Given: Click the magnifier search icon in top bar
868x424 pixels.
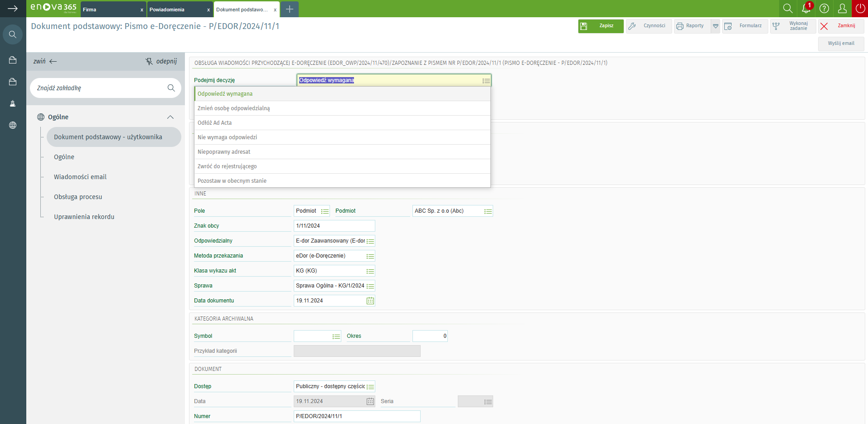Looking at the screenshot, I should click(x=788, y=9).
